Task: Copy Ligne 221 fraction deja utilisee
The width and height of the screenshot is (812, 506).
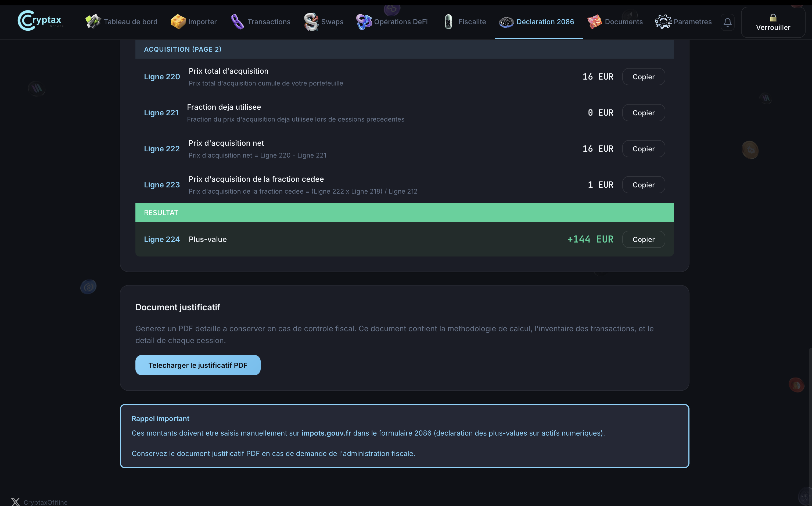Action: (x=644, y=113)
